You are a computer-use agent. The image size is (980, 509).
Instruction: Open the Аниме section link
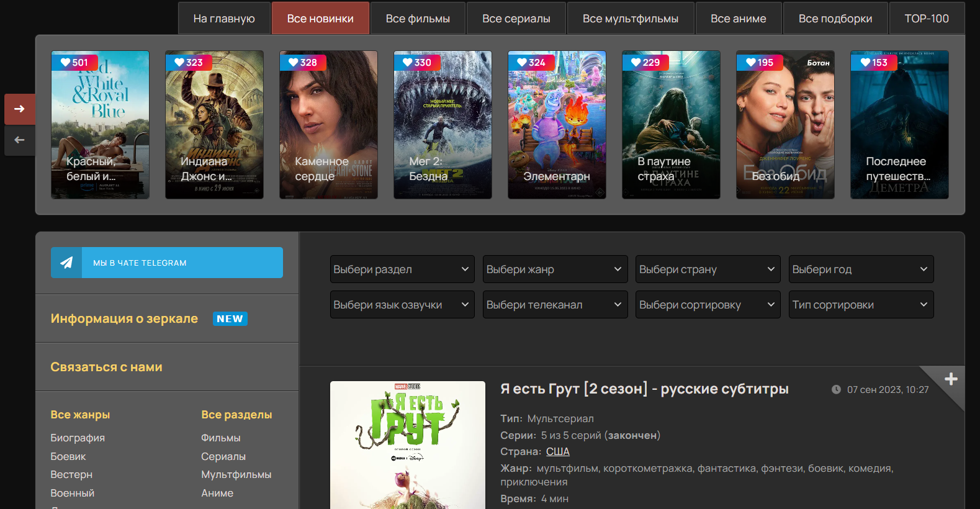pyautogui.click(x=217, y=493)
